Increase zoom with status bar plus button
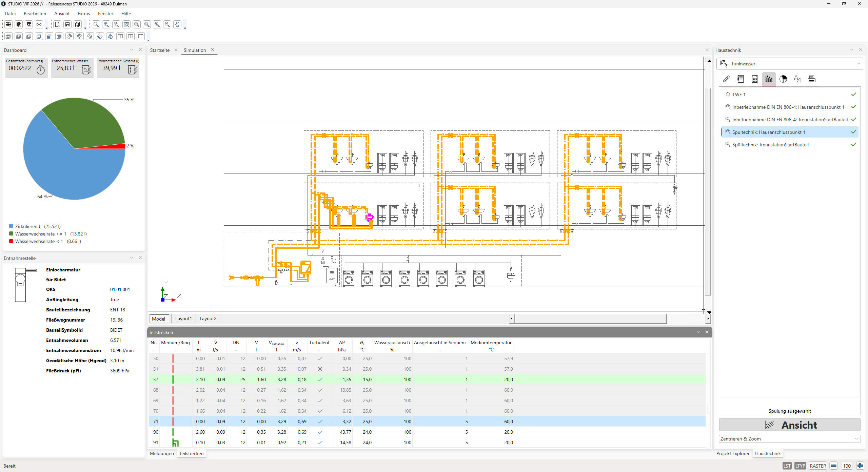The height and width of the screenshot is (472, 868). click(x=860, y=466)
